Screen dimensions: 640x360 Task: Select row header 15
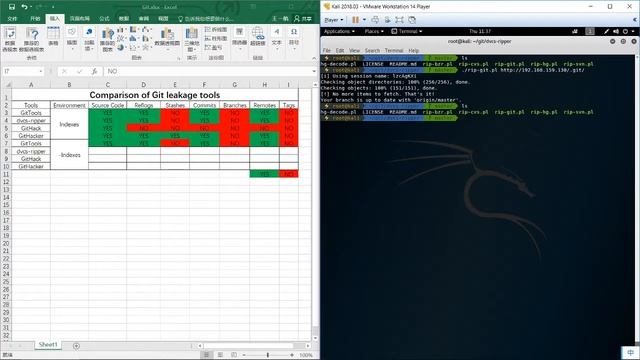(x=6, y=205)
